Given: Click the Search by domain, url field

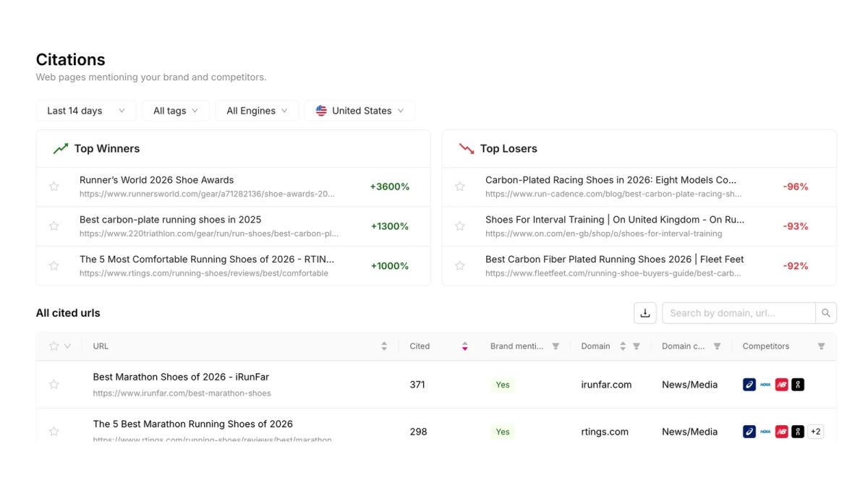Looking at the screenshot, I should pos(739,313).
